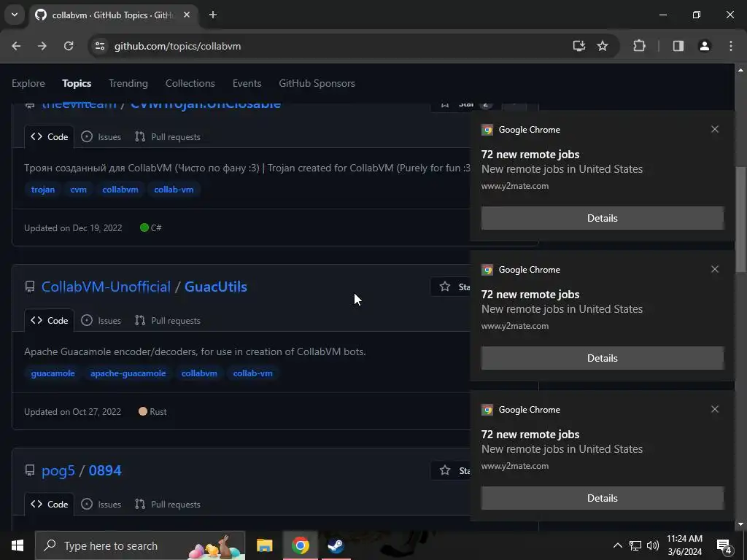Click the page vertical scrollbar thumb
This screenshot has width=747, height=560.
[740, 219]
